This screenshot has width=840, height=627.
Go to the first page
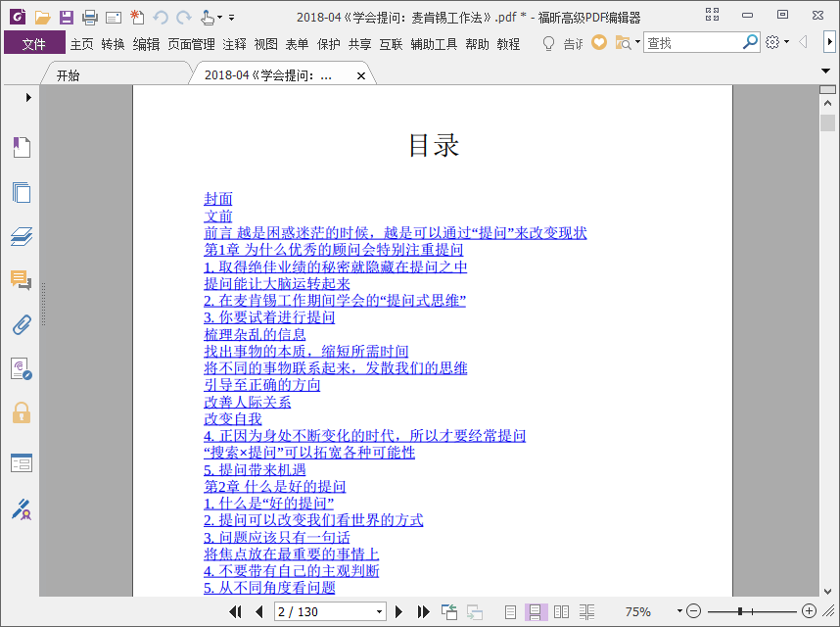click(x=235, y=611)
